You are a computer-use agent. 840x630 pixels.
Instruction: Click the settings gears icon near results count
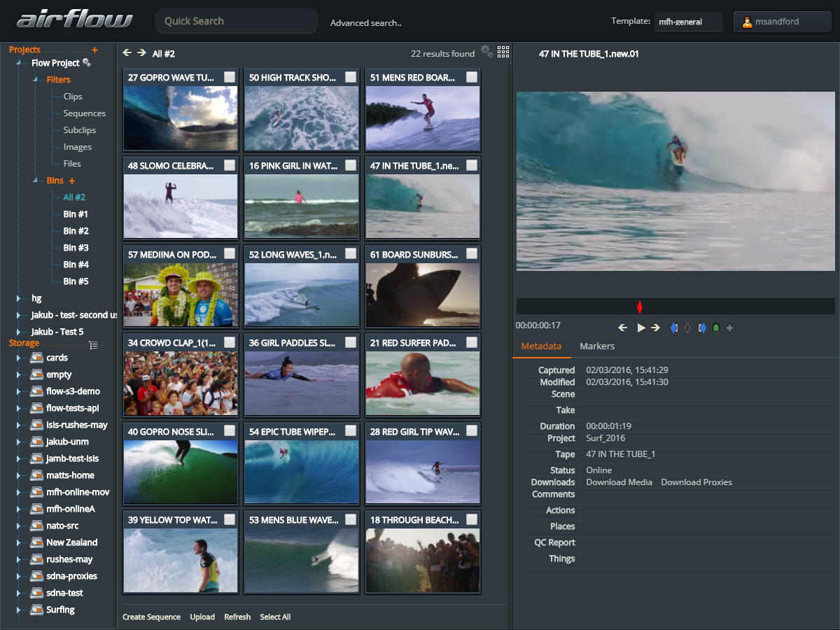(487, 52)
